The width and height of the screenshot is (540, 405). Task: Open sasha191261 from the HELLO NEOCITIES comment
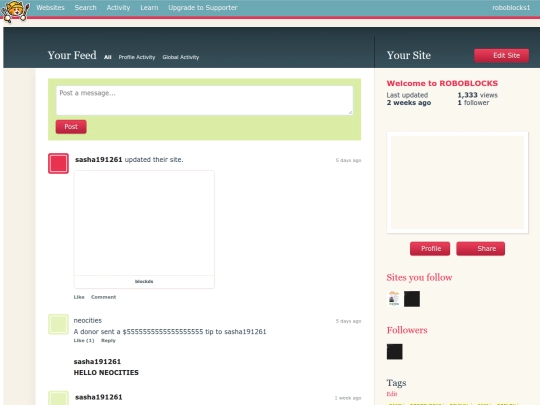click(x=97, y=362)
